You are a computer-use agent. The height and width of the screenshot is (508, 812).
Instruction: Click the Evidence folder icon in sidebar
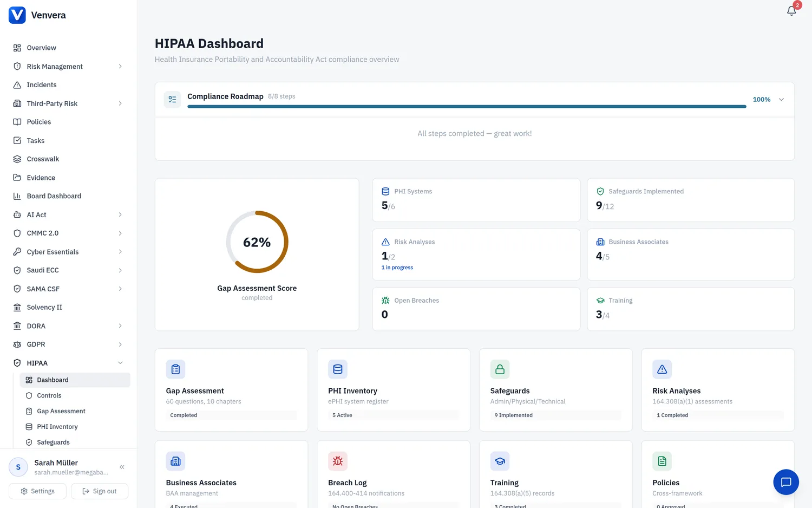[x=17, y=178]
